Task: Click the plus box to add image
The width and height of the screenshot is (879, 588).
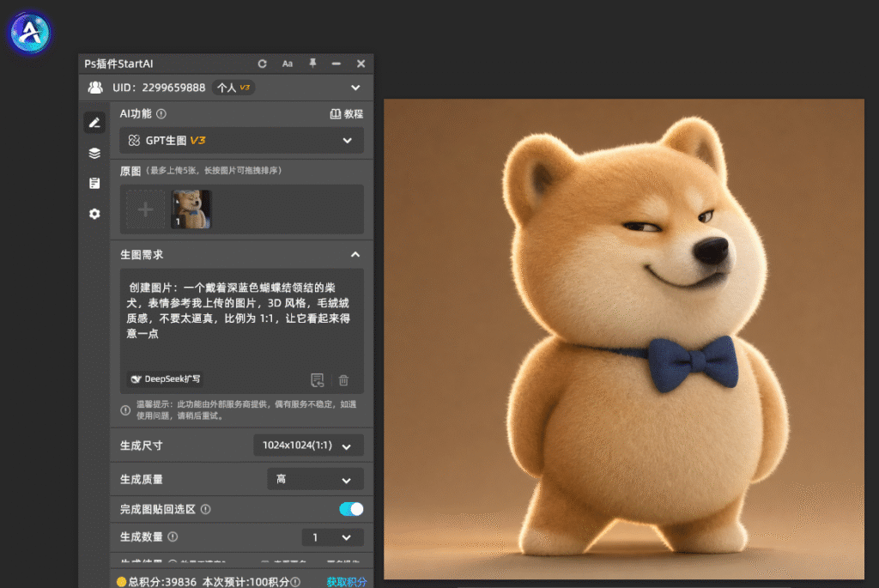Action: 145,209
